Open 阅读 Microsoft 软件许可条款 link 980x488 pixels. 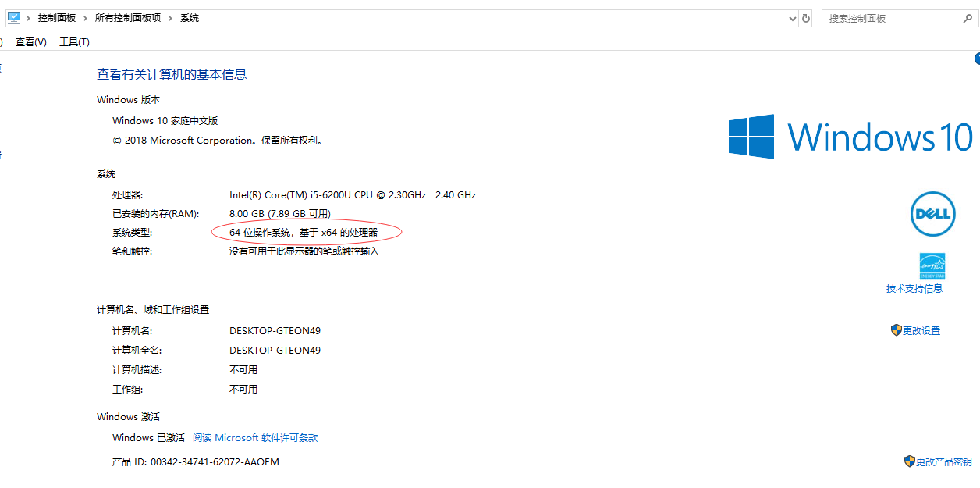coord(255,438)
